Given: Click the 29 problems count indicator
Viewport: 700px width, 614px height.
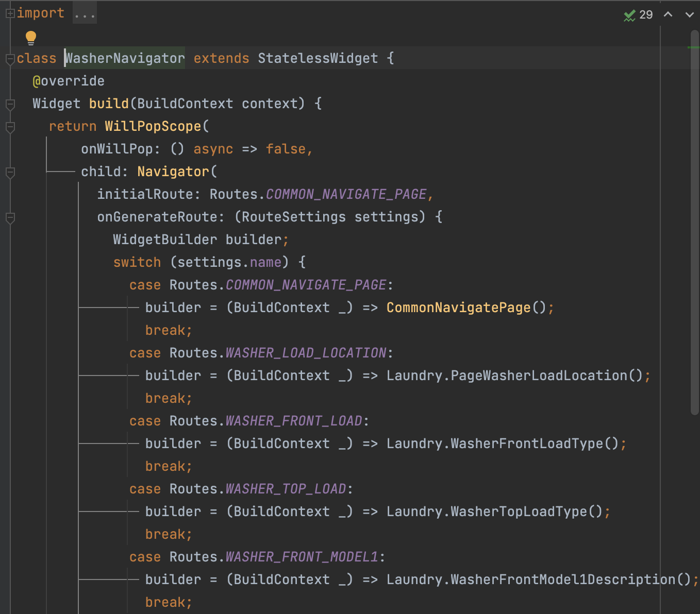Looking at the screenshot, I should tap(646, 15).
